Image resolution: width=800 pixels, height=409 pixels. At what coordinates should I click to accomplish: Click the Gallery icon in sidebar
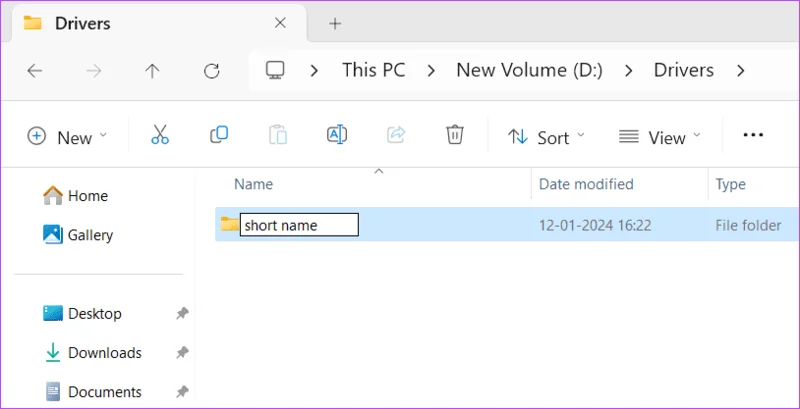pyautogui.click(x=53, y=235)
